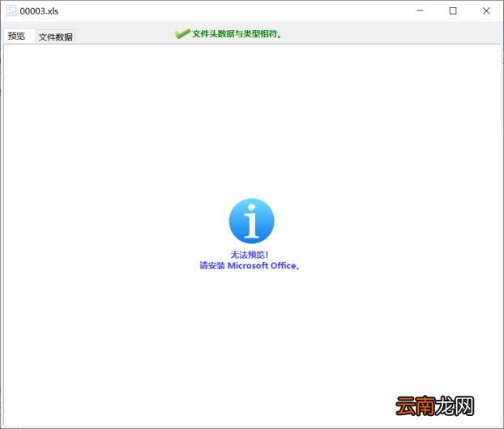This screenshot has width=504, height=429.
Task: Click the 请安装 Microsoft Office message
Action: [x=250, y=266]
